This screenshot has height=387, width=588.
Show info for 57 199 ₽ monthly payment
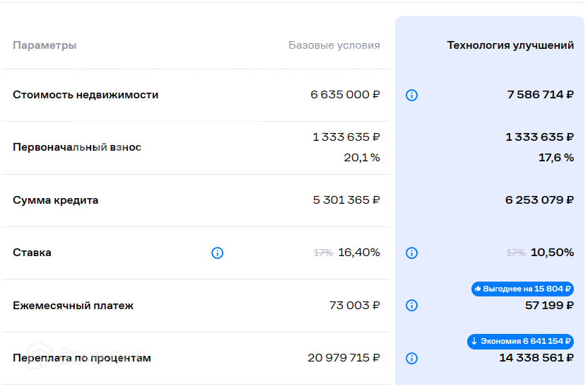[412, 306]
